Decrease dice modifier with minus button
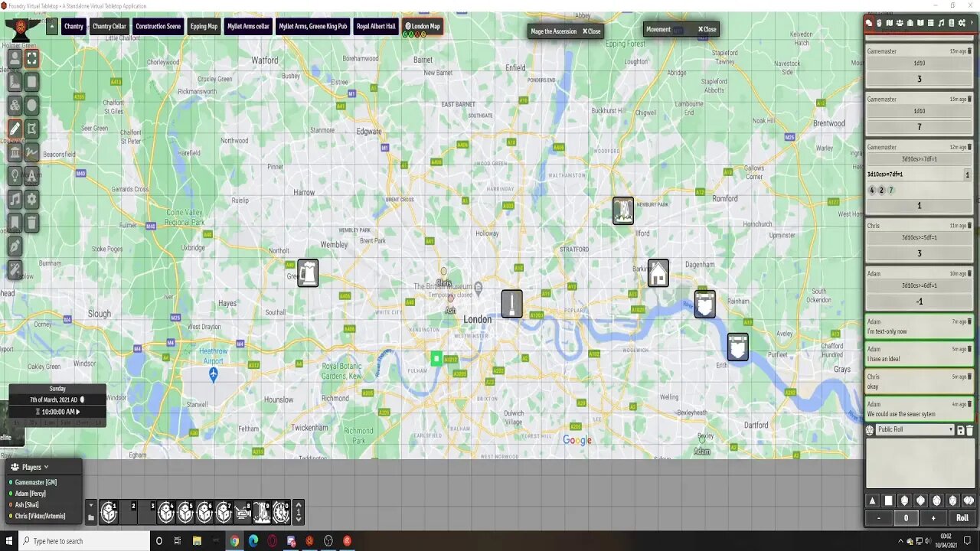Image resolution: width=980 pixels, height=551 pixels. (878, 518)
